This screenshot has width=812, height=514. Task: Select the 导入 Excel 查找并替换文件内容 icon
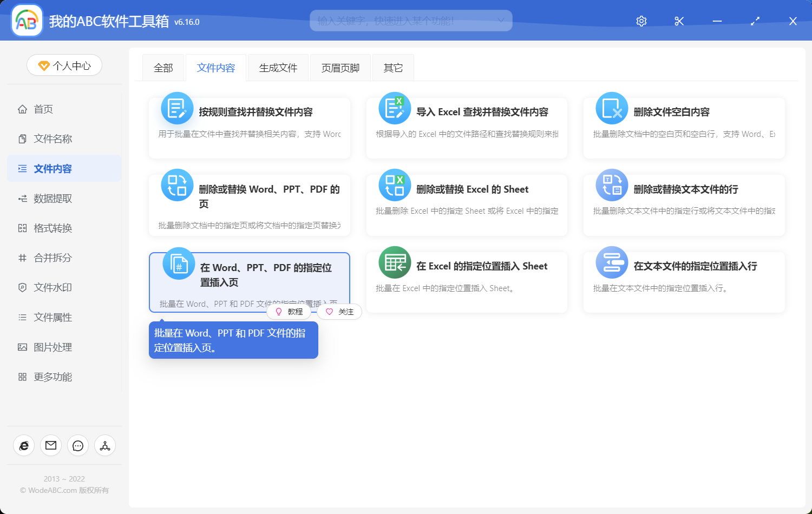coord(395,108)
